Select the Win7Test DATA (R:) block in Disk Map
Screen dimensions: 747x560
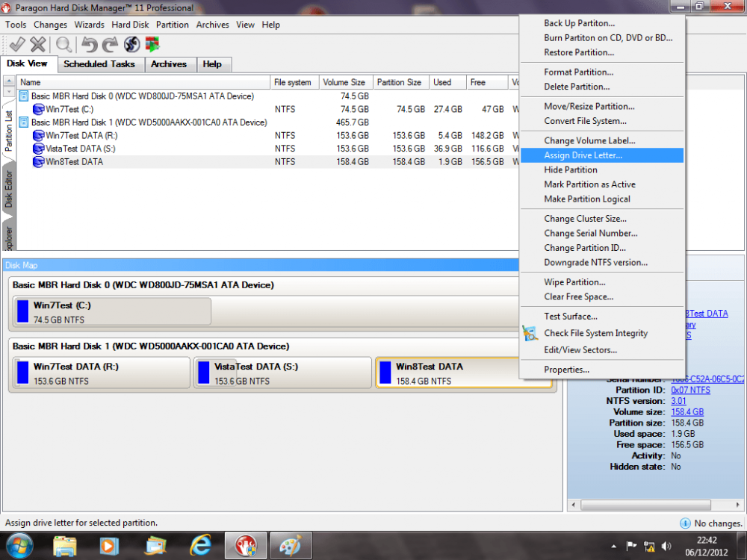102,373
